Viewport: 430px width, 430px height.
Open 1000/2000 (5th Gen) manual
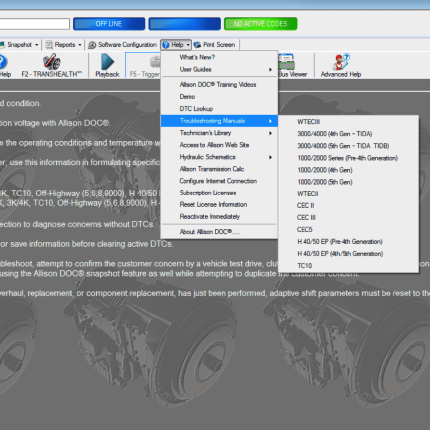[x=348, y=182]
